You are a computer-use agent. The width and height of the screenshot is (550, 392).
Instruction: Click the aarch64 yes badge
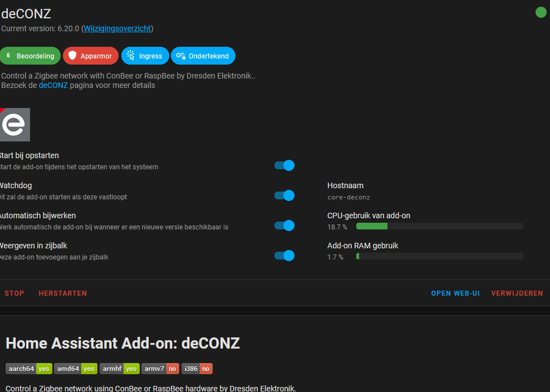(29, 369)
